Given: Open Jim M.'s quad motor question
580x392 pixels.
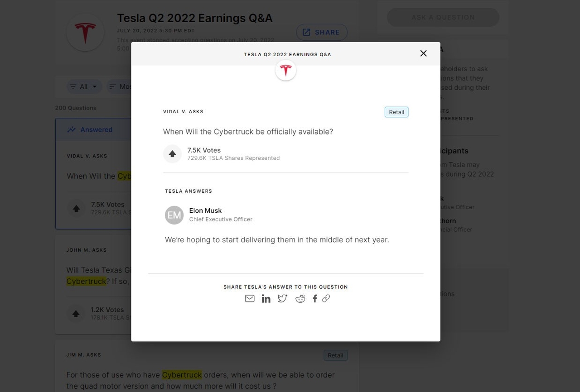Looking at the screenshot, I should click(x=200, y=380).
